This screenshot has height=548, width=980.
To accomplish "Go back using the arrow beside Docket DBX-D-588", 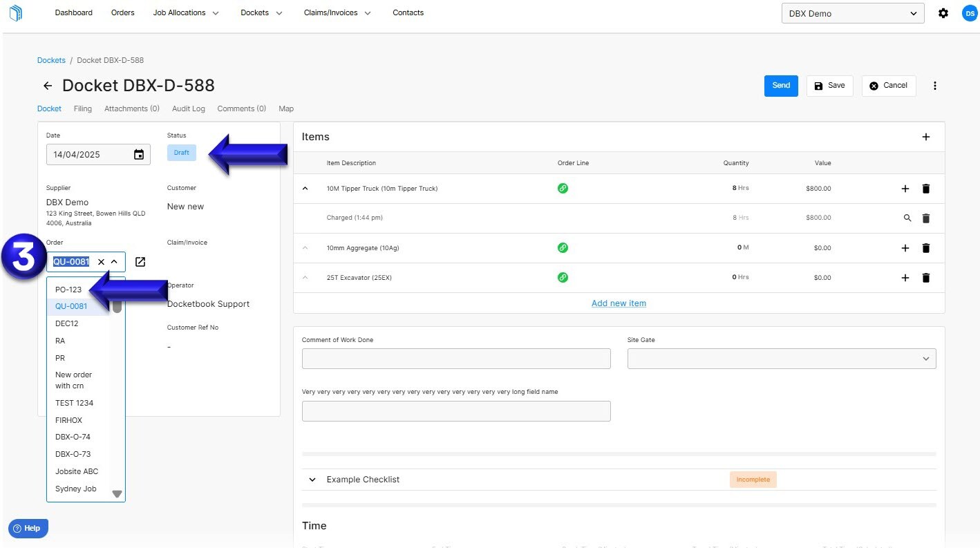I will [x=48, y=86].
